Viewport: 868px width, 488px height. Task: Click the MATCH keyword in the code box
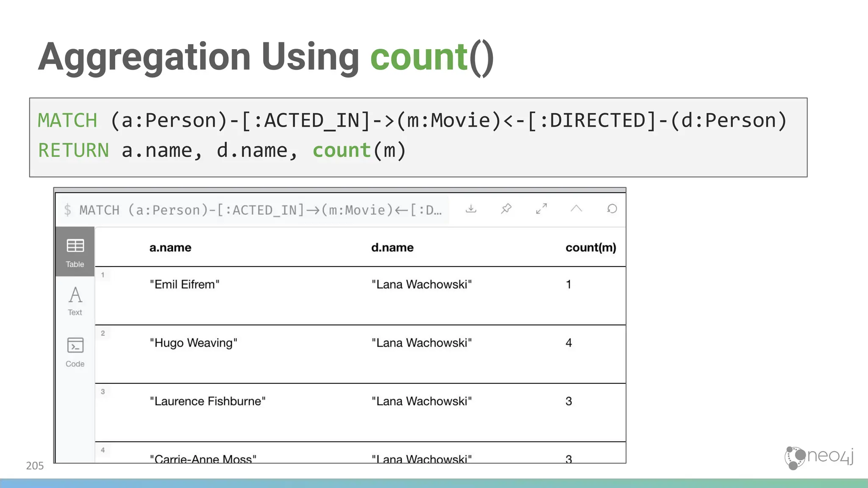click(67, 120)
